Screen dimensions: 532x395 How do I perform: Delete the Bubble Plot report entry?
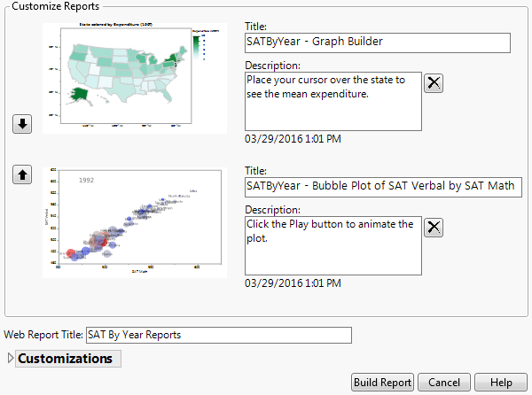[x=434, y=227]
